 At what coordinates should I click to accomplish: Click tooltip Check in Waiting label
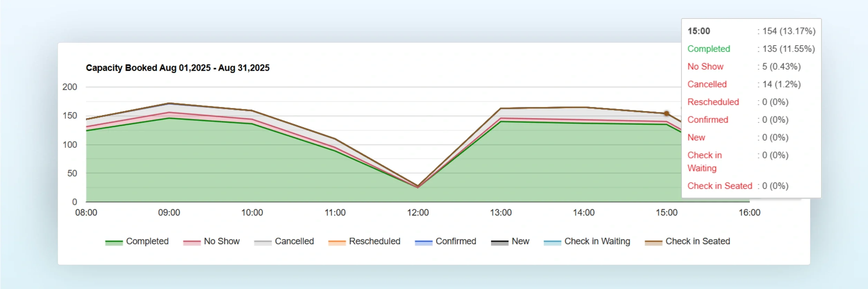point(704,161)
